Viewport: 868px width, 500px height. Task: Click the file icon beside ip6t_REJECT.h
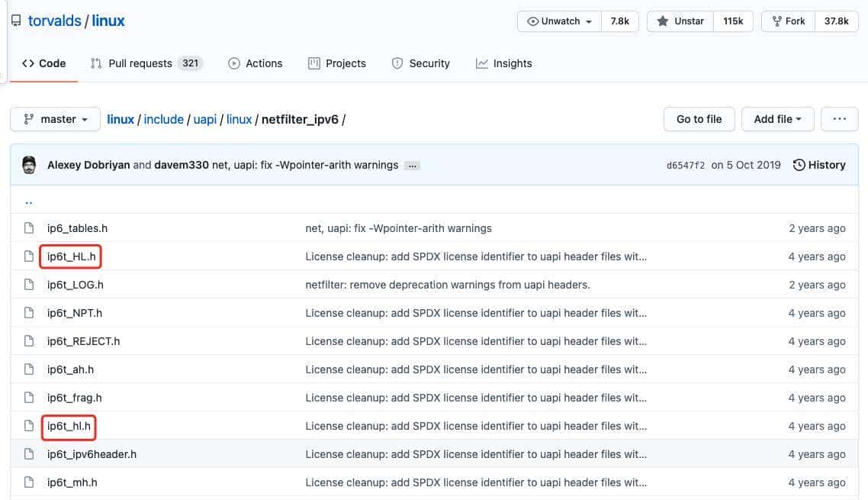pyautogui.click(x=29, y=341)
